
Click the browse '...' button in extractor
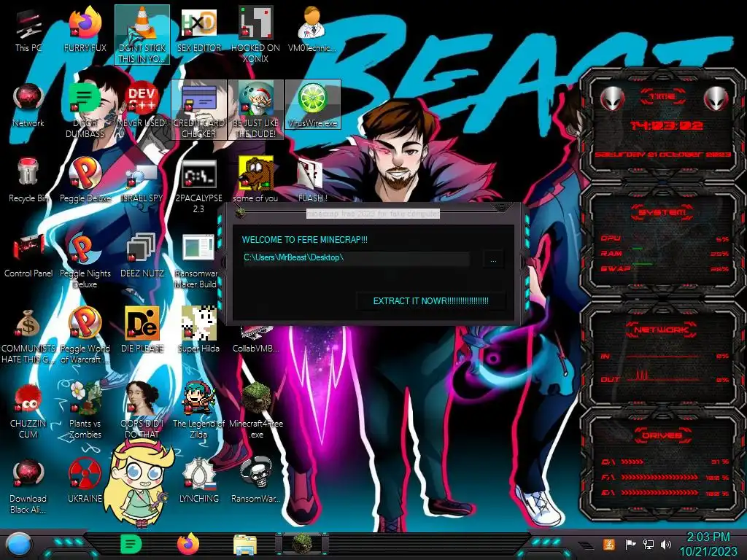click(493, 260)
